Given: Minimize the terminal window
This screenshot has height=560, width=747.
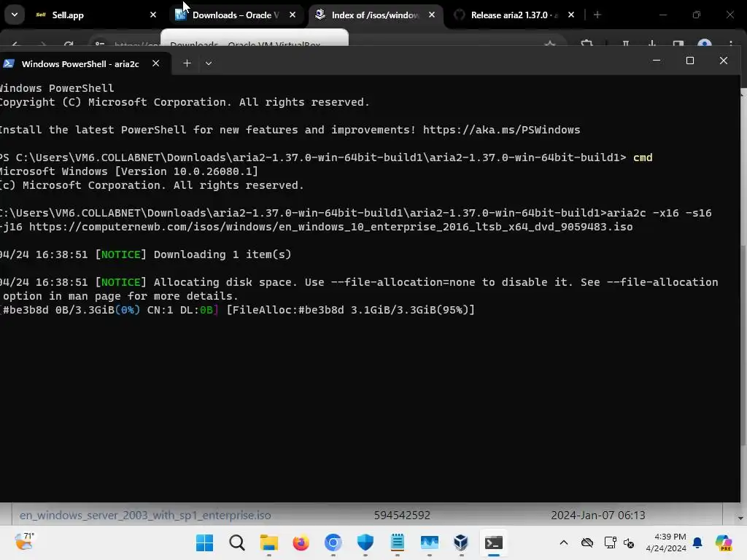Looking at the screenshot, I should [x=657, y=61].
